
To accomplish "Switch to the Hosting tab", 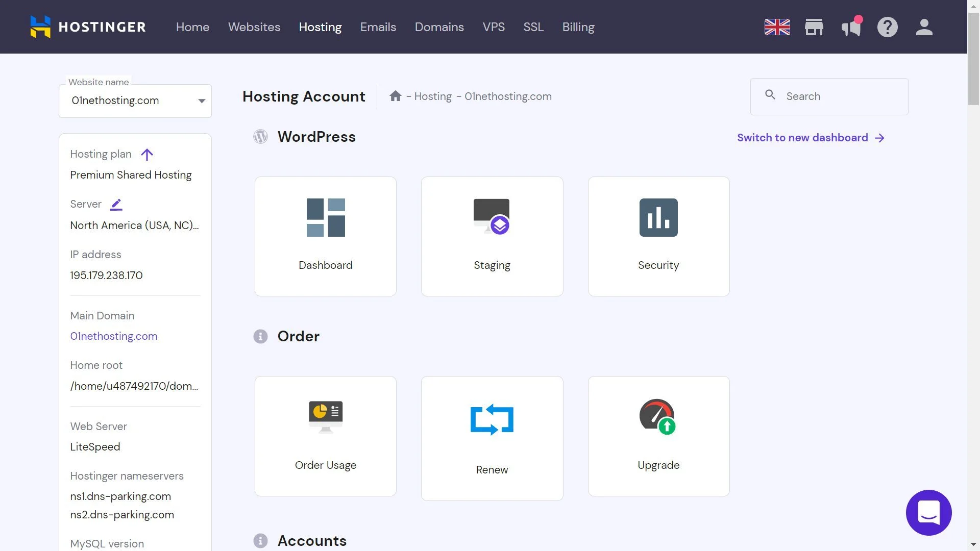I will (320, 27).
